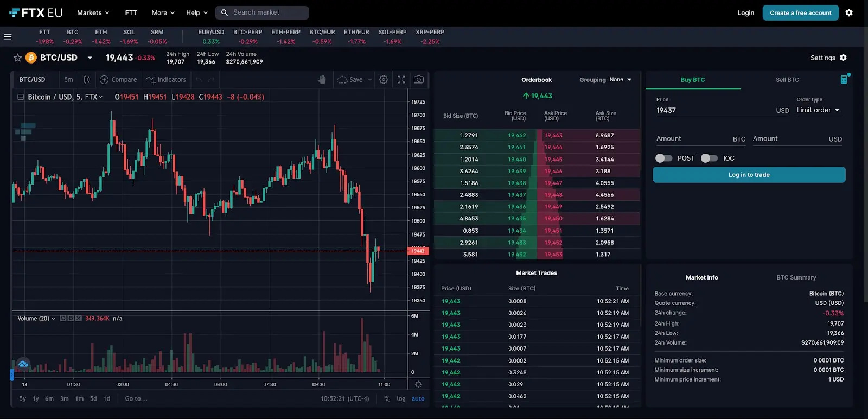Screen dimensions: 868x419
Task: Select the Market Info tab
Action: pyautogui.click(x=701, y=277)
